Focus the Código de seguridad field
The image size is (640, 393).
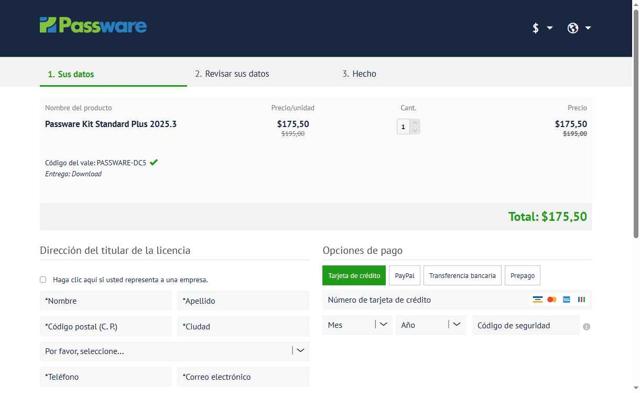[526, 325]
